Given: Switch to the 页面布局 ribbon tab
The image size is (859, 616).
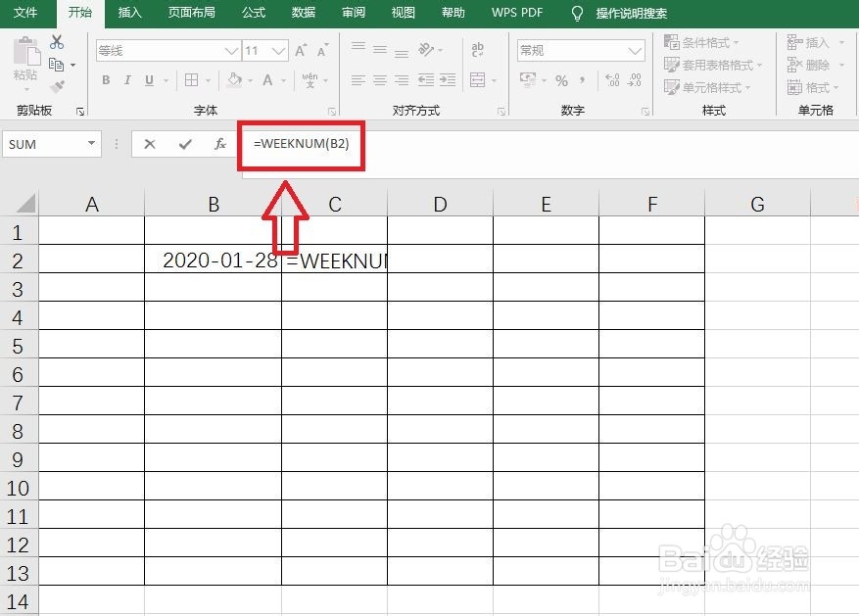Looking at the screenshot, I should coord(191,13).
